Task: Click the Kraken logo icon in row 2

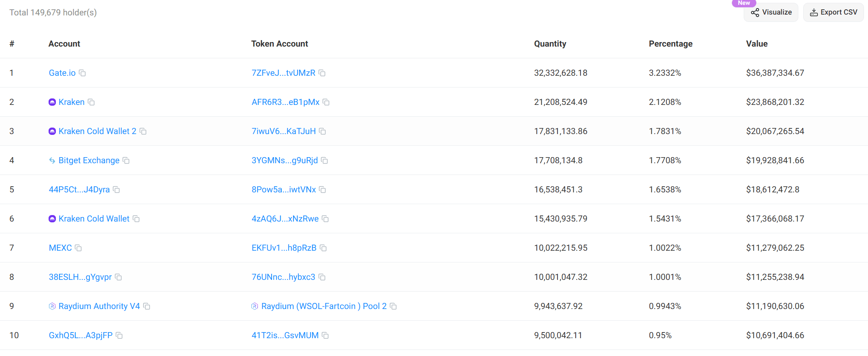Action: coord(52,102)
